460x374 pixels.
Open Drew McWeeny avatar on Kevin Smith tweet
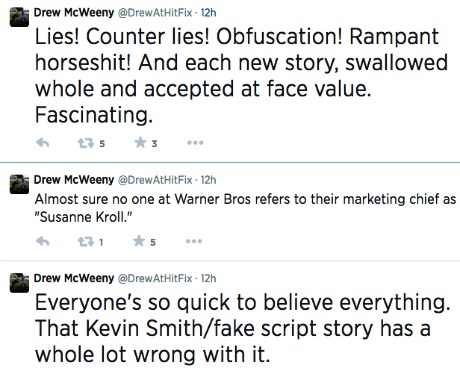(x=19, y=283)
